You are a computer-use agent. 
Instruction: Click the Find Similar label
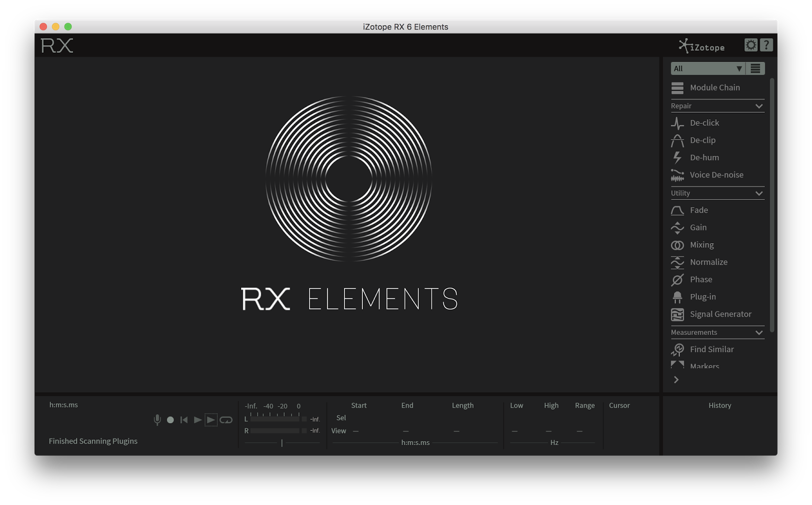(x=712, y=349)
